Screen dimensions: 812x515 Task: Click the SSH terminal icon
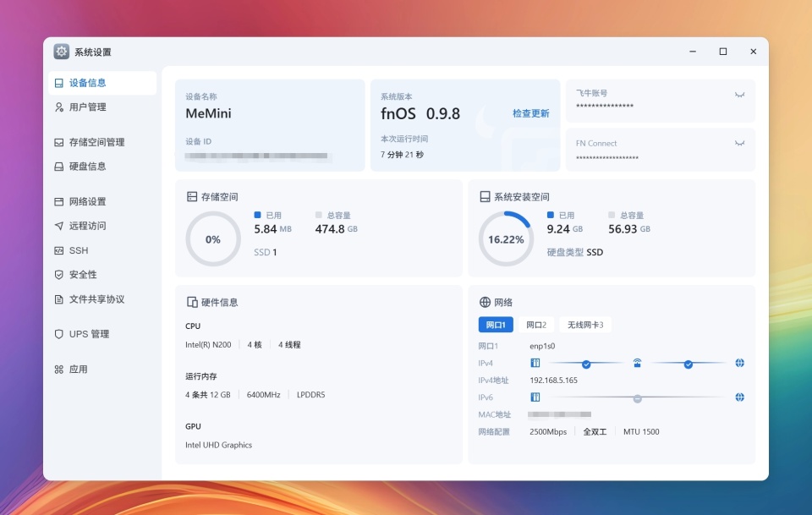tap(59, 250)
